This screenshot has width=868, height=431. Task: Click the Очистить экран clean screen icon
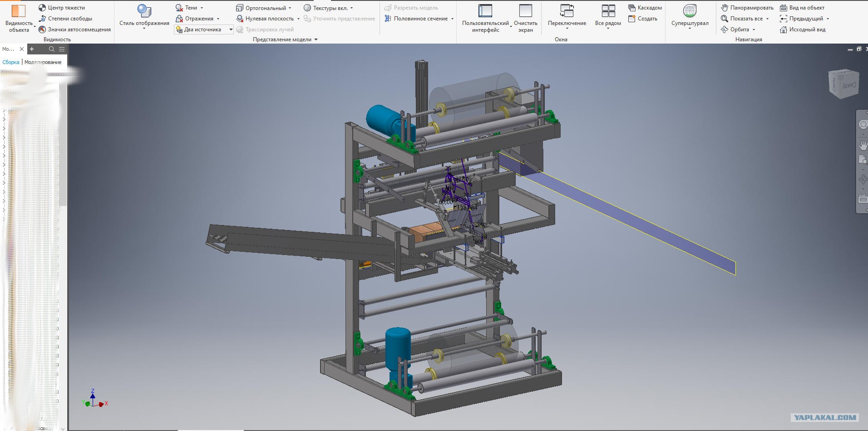[x=525, y=11]
